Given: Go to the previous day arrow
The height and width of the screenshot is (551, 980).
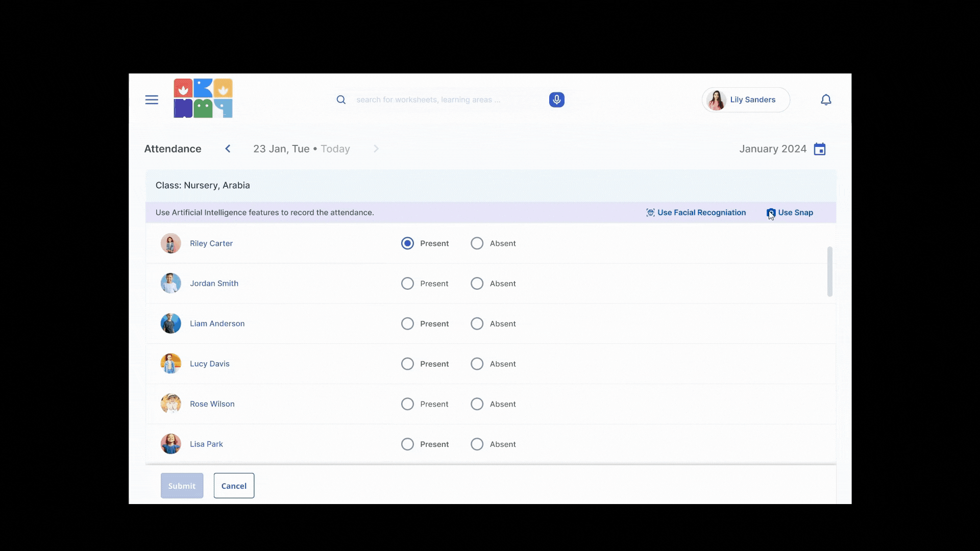Looking at the screenshot, I should point(228,149).
